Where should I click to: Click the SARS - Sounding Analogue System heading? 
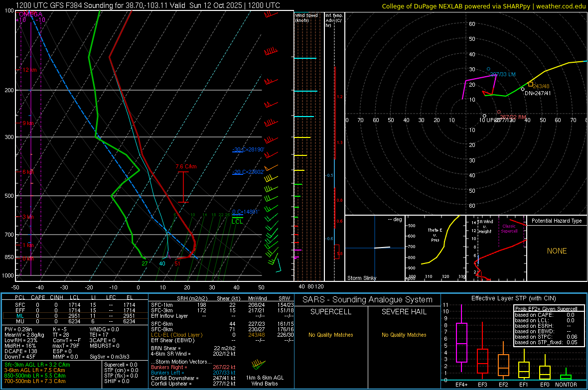coord(368,299)
